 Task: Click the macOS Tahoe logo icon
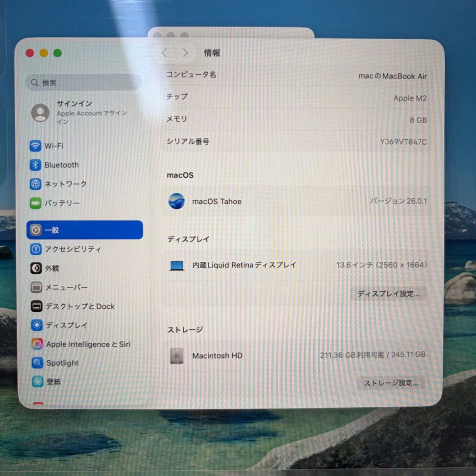[176, 201]
